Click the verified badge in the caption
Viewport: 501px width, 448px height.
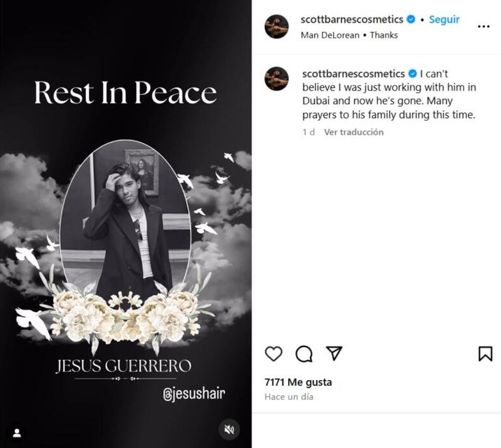412,74
